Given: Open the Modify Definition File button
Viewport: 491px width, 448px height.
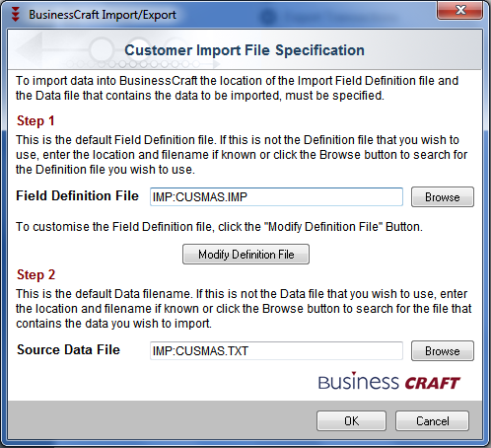Looking at the screenshot, I should click(x=245, y=254).
